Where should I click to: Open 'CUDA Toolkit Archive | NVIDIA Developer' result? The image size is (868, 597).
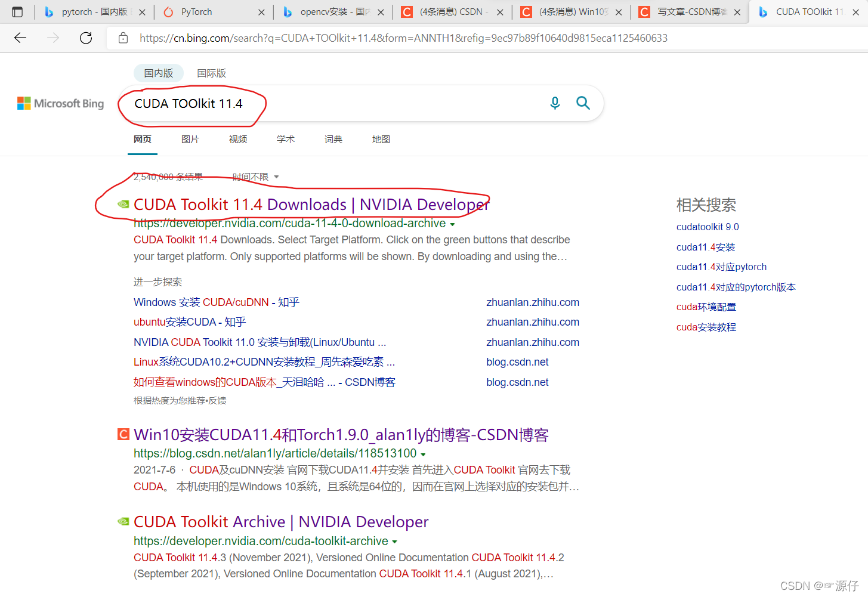281,522
